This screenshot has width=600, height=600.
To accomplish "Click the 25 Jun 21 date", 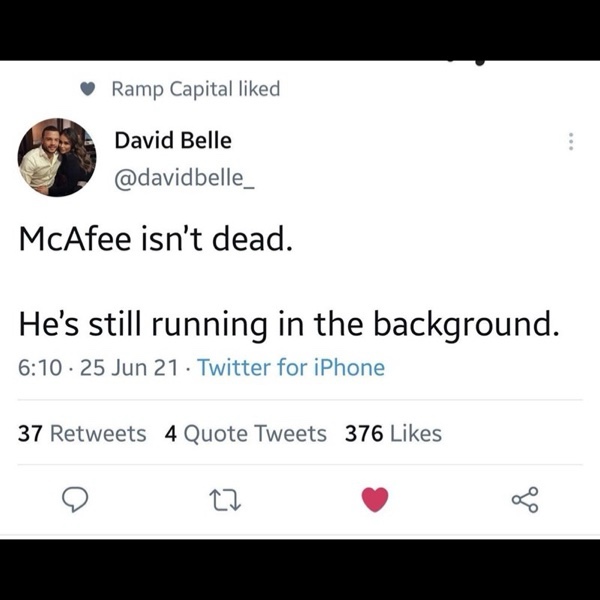I will tap(129, 367).
